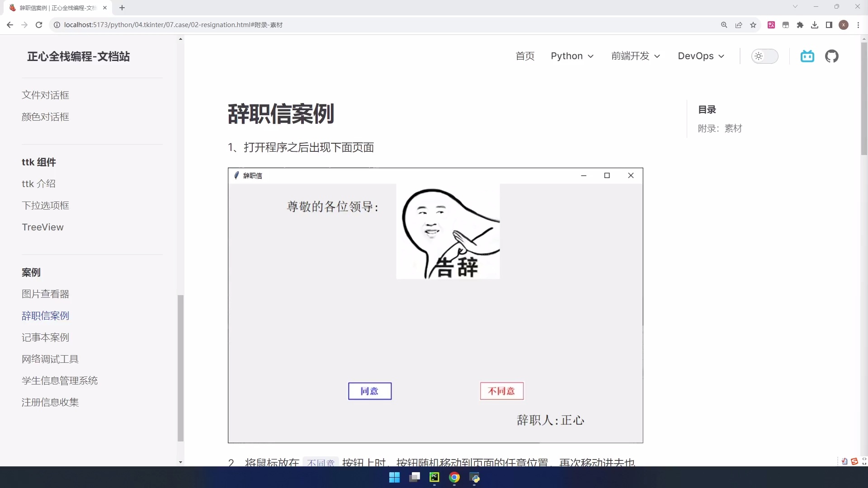
Task: Jump to 附录：素材 in table of contents
Action: click(720, 128)
